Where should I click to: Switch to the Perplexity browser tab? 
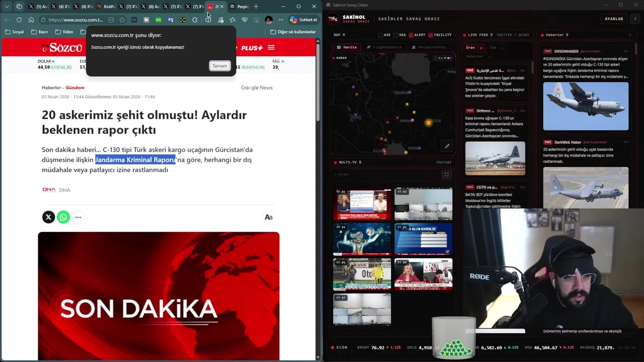point(239,7)
